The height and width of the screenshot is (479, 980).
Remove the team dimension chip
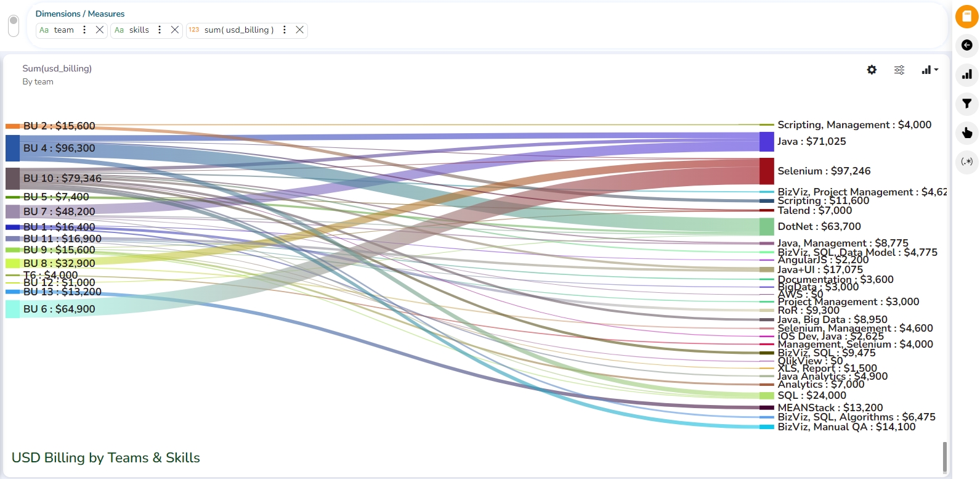[x=100, y=30]
